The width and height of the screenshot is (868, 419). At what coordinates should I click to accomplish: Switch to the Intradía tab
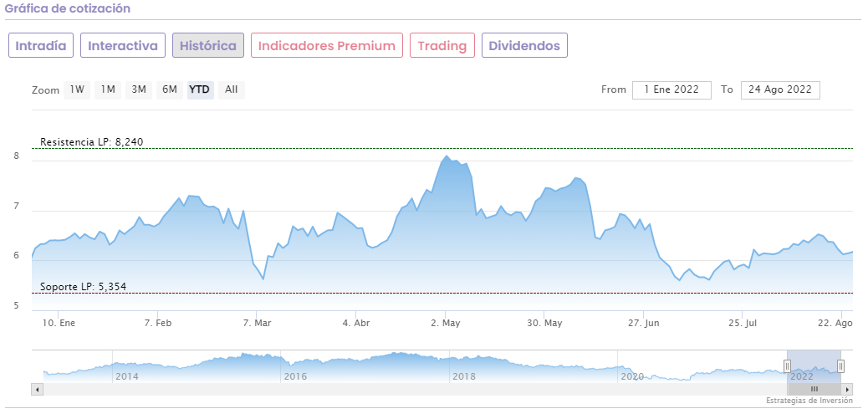point(41,46)
